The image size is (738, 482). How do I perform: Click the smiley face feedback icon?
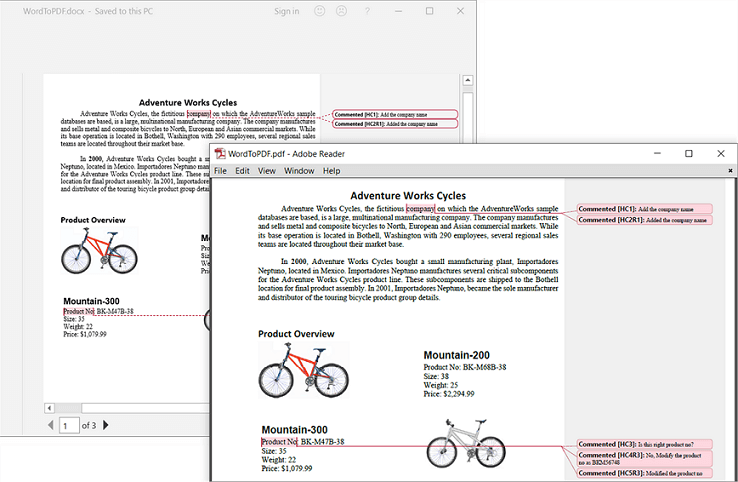tap(320, 11)
